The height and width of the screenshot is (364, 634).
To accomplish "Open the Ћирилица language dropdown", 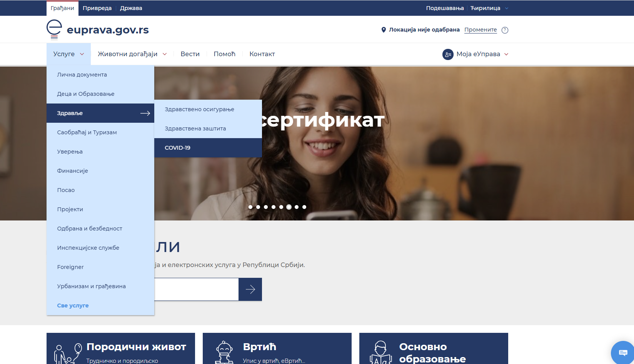I will click(x=489, y=8).
